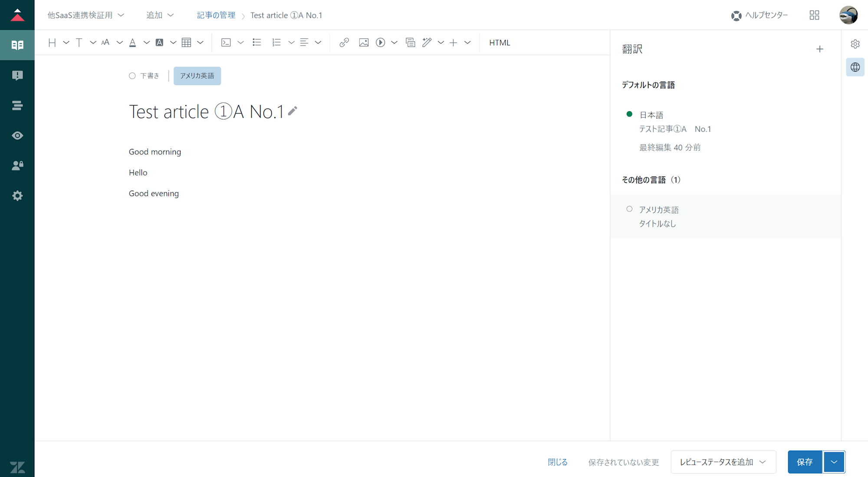
Task: Open the 追加 dropdown menu
Action: [x=160, y=15]
